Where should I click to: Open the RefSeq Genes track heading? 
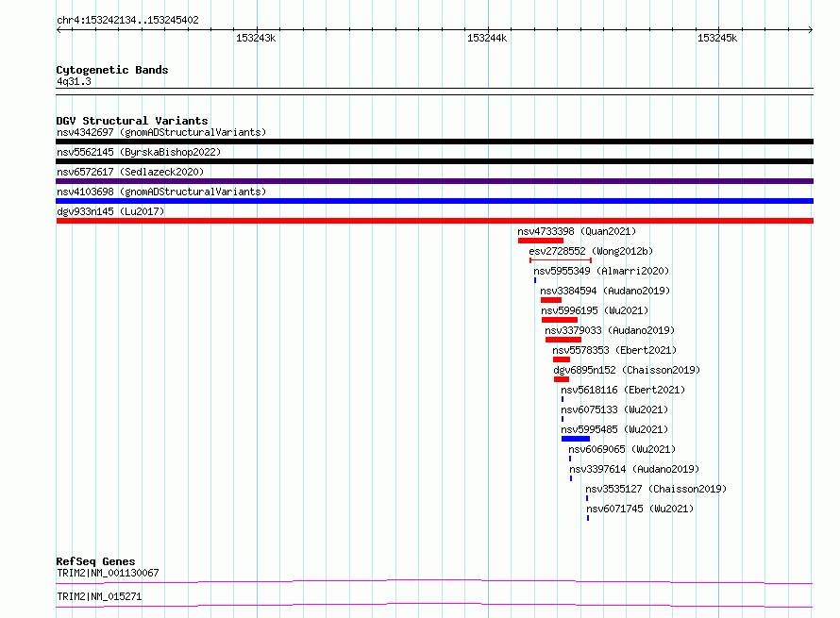[x=95, y=561]
